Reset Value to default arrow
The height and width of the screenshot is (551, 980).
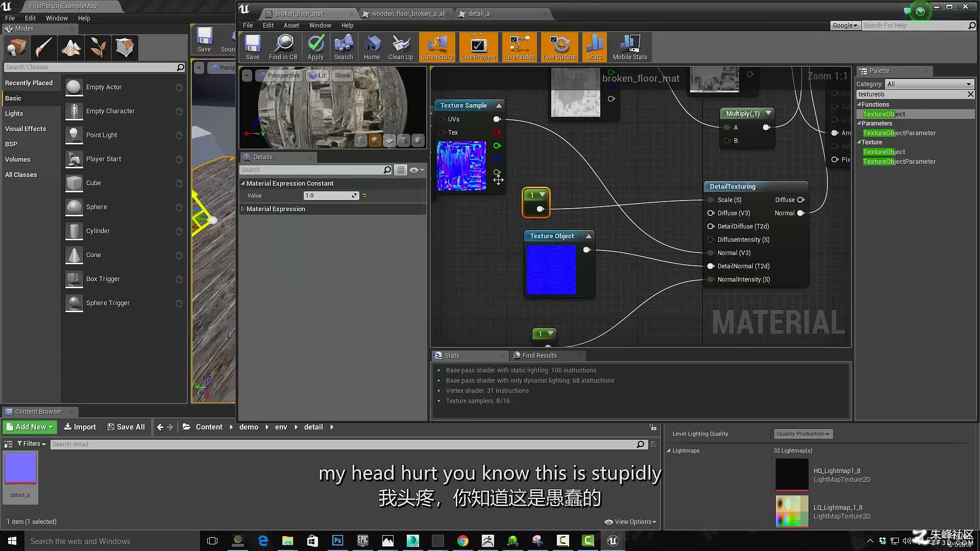tap(364, 195)
